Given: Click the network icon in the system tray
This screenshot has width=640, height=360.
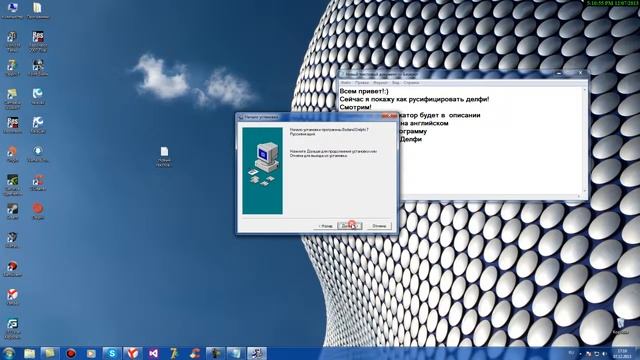Looking at the screenshot, I should click(x=596, y=354).
